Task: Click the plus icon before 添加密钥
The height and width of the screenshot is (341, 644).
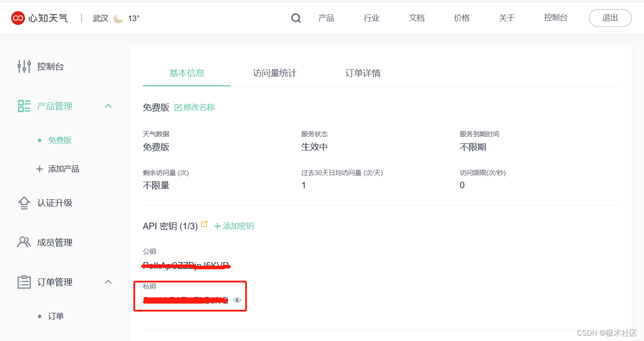Action: [x=217, y=226]
